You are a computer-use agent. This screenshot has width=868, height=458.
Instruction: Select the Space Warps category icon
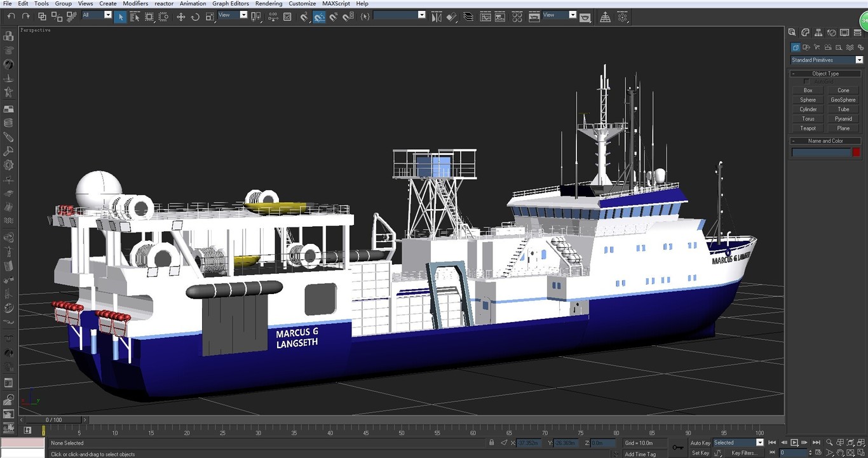pos(850,48)
